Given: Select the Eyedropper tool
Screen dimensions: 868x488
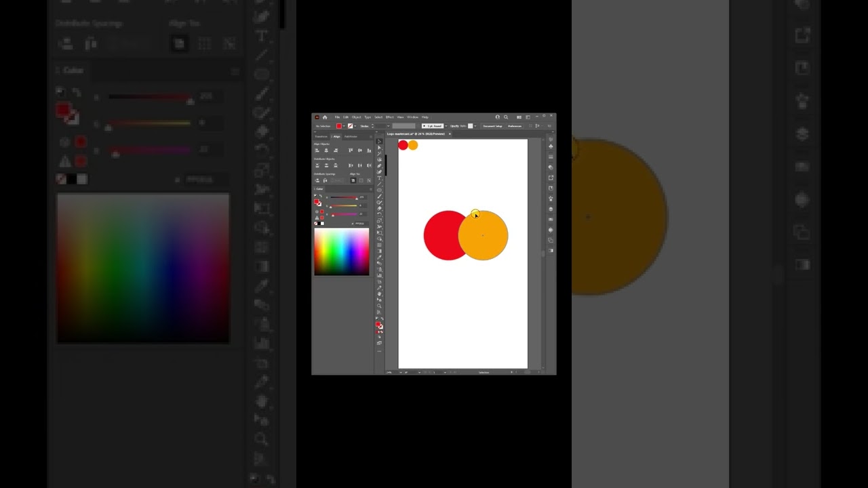Looking at the screenshot, I should tap(379, 258).
